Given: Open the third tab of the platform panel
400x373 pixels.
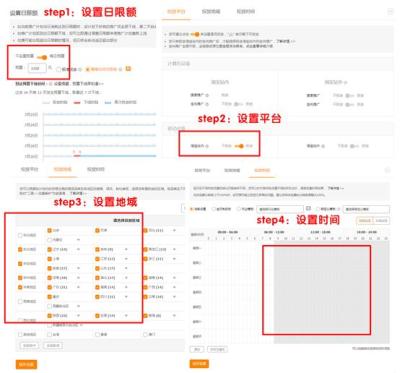Looking at the screenshot, I should [246, 12].
